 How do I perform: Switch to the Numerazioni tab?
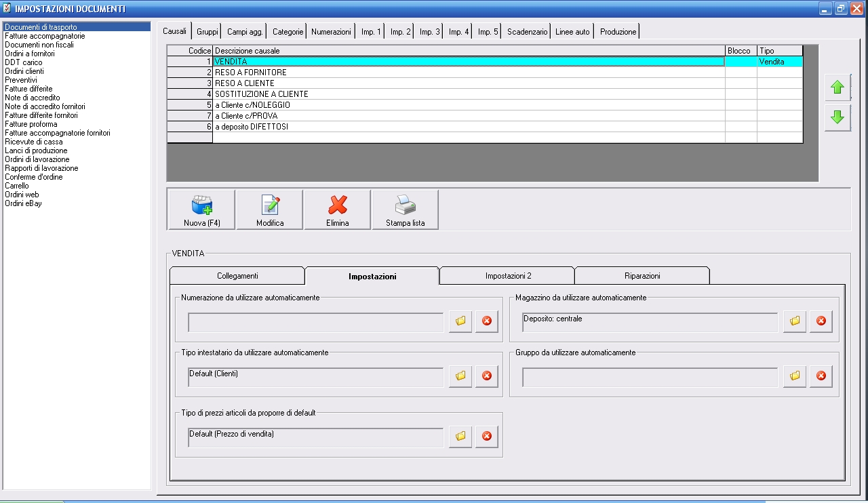coord(331,32)
